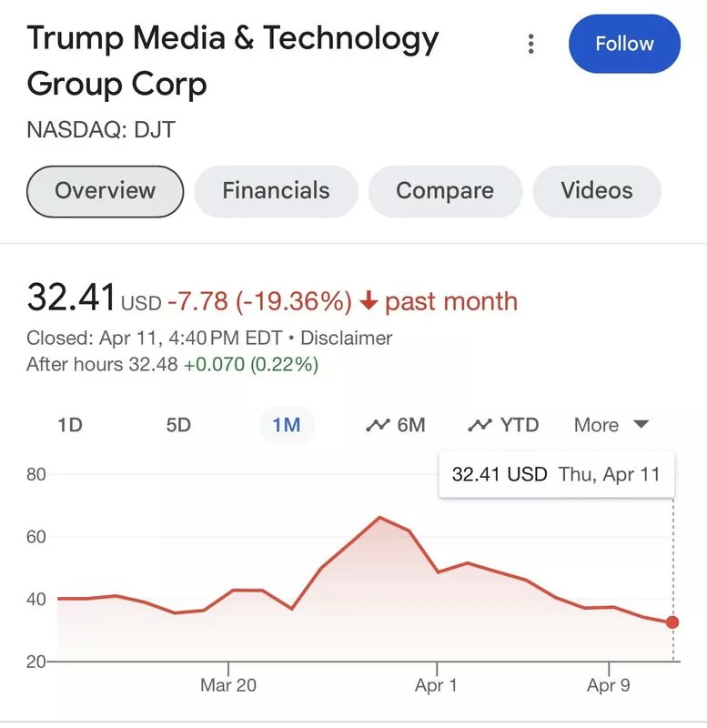
Task: Open the three-dot more options menu
Action: [531, 44]
